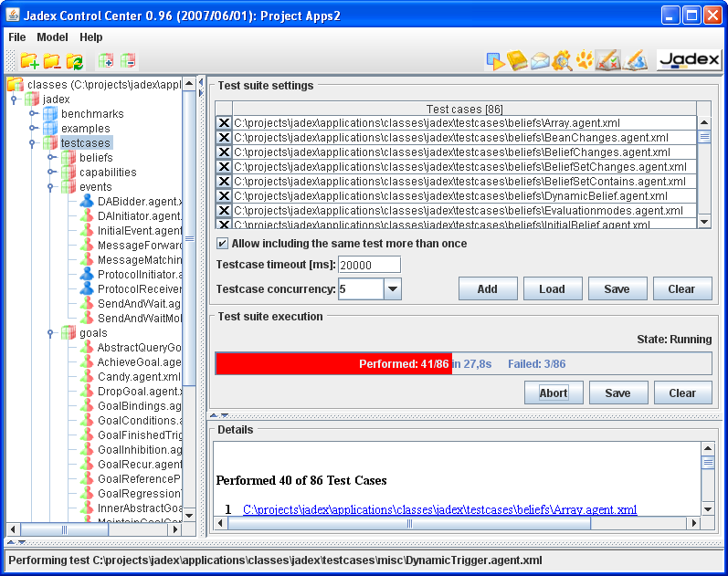Viewport: 728px width, 576px height.
Task: Uncheck the BeanChanges.agent.xml test case checkbox
Action: (x=224, y=138)
